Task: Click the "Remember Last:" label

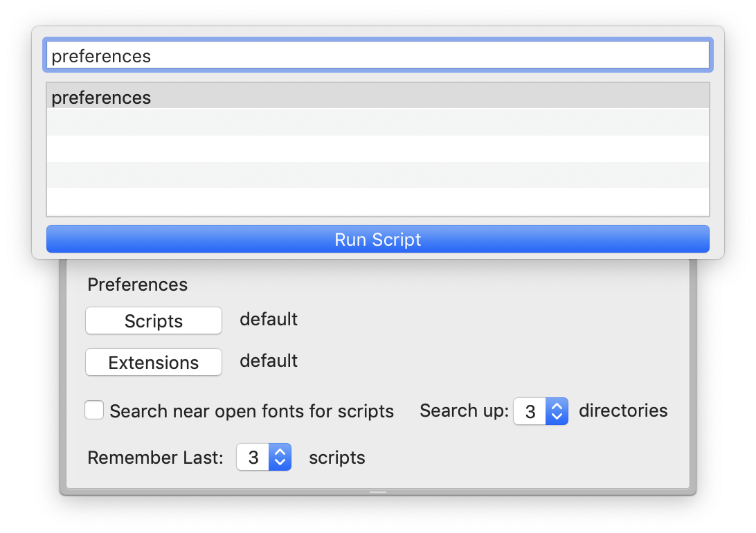Action: (x=156, y=458)
